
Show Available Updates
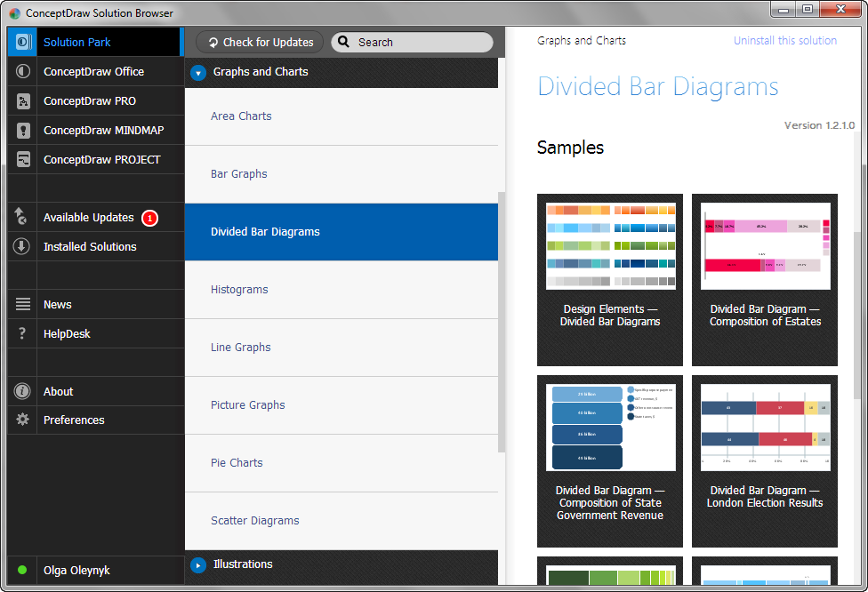96,217
